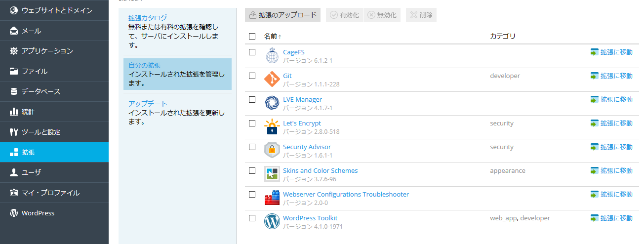
Task: Check the WordPress Toolkit row checkbox
Action: 252,218
